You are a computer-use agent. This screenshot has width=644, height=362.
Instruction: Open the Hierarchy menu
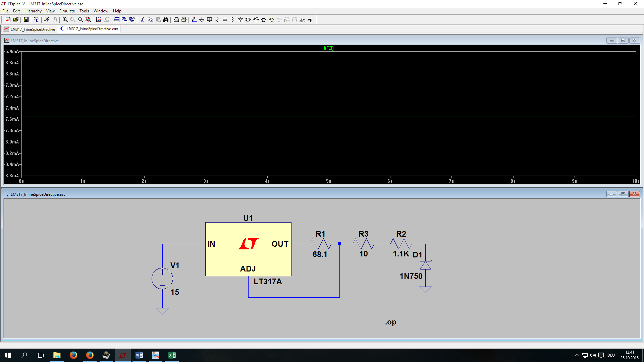[33, 11]
